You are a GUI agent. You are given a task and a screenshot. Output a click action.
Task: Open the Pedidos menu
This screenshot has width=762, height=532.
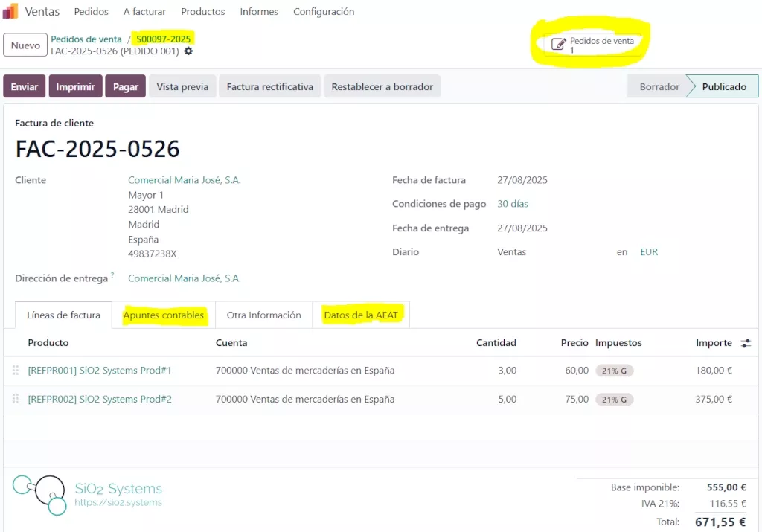92,12
